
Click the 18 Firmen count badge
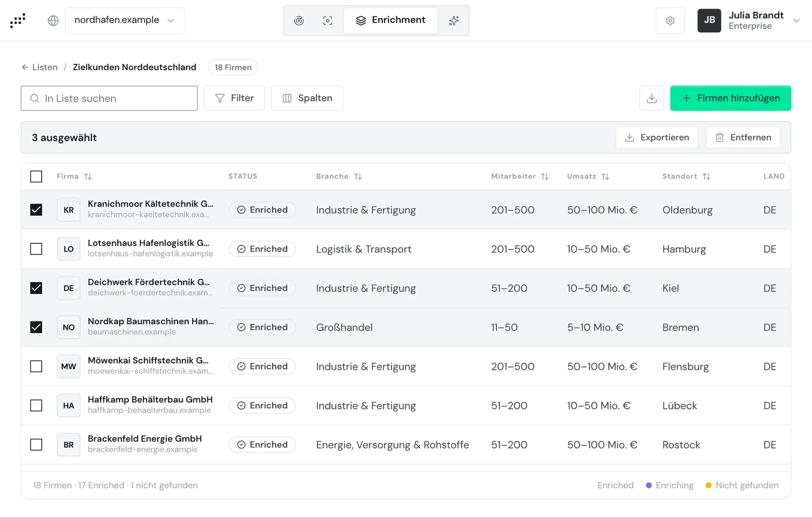tap(233, 67)
